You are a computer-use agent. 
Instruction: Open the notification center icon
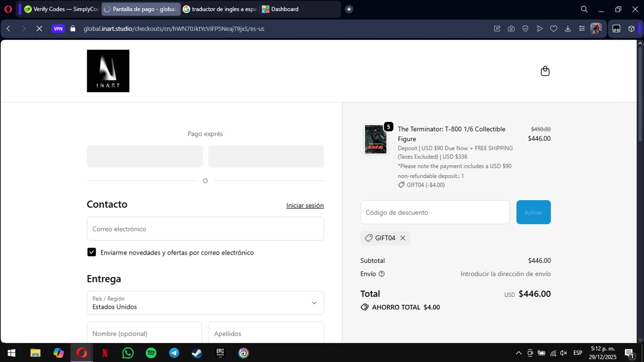point(629,353)
